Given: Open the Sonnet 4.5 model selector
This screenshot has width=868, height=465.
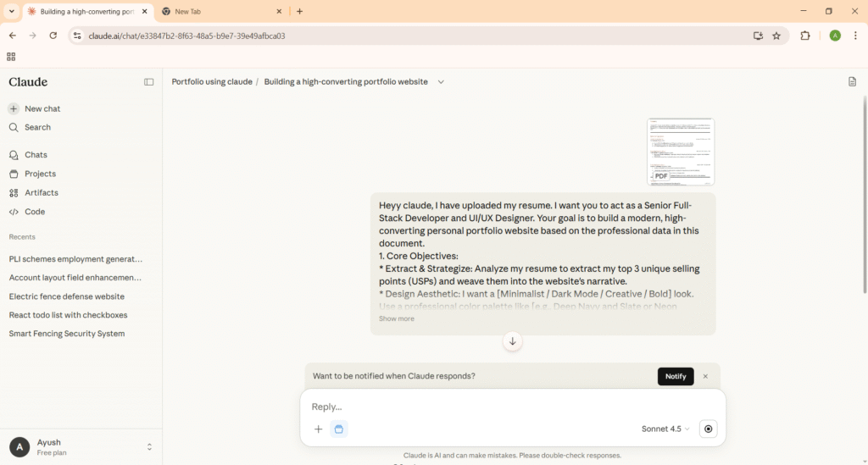Looking at the screenshot, I should (665, 429).
